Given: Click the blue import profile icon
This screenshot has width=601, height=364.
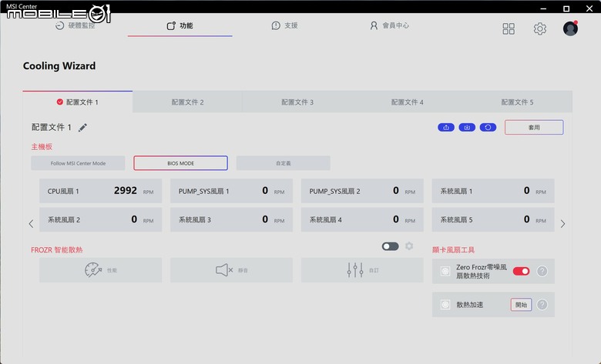Looking at the screenshot, I should (x=467, y=128).
